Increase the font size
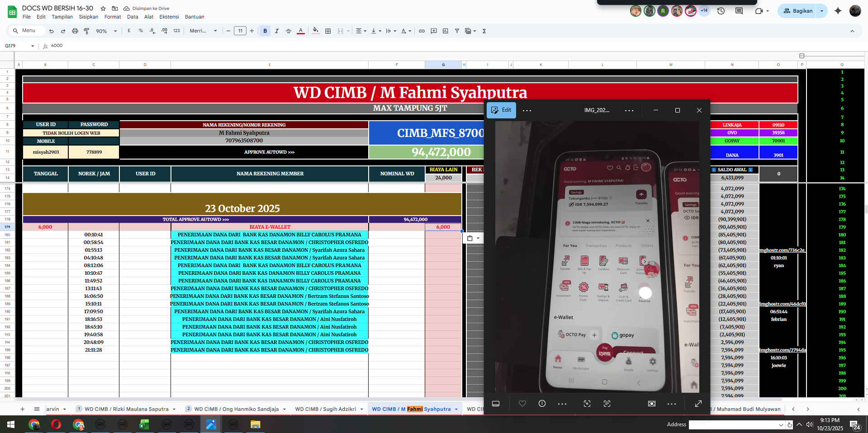The width and height of the screenshot is (868, 433). pyautogui.click(x=252, y=31)
